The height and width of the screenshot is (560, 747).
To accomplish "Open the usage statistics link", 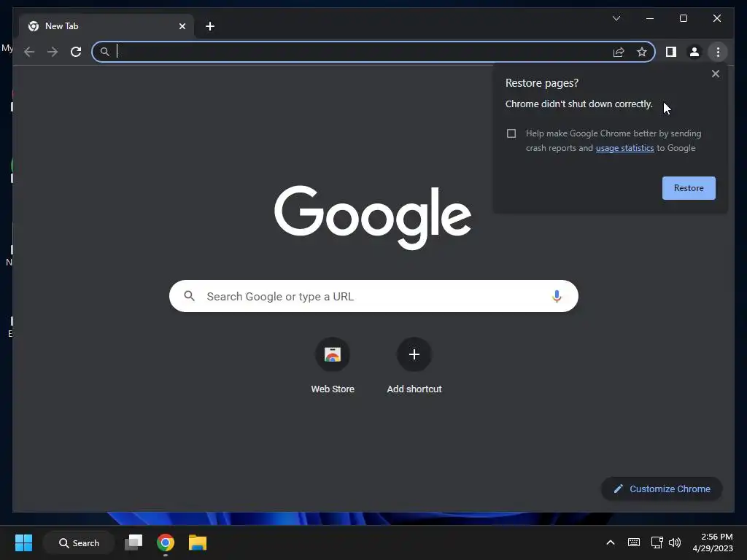I will (x=624, y=148).
